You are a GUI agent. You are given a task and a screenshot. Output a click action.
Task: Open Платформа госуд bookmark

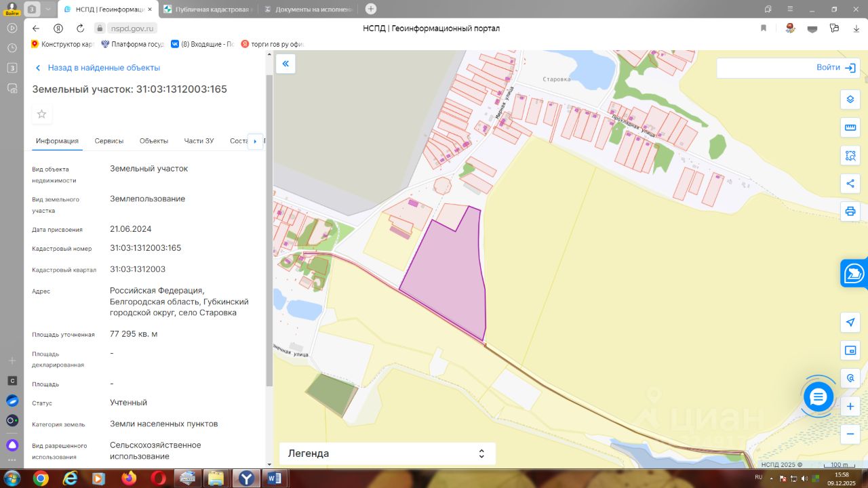(x=133, y=44)
